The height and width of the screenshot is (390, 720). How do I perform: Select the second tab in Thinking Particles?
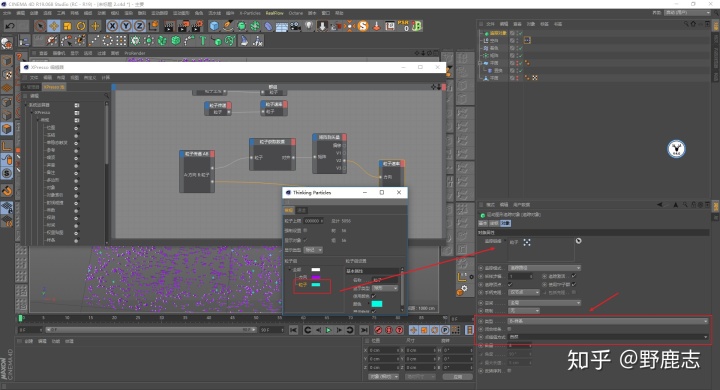tap(302, 210)
